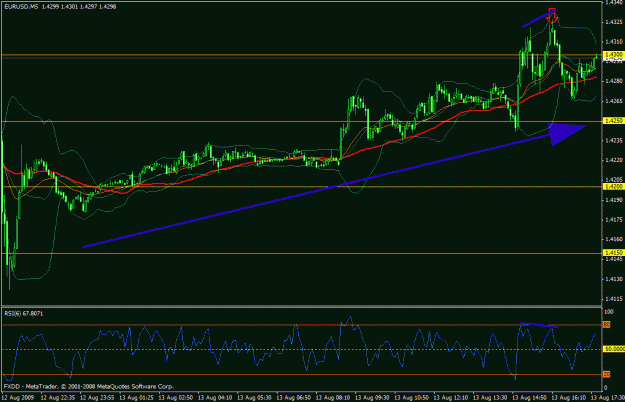Click the 13 Aug 05:30 time label
Image resolution: width=625 pixels, height=402 pixels.
tap(254, 398)
